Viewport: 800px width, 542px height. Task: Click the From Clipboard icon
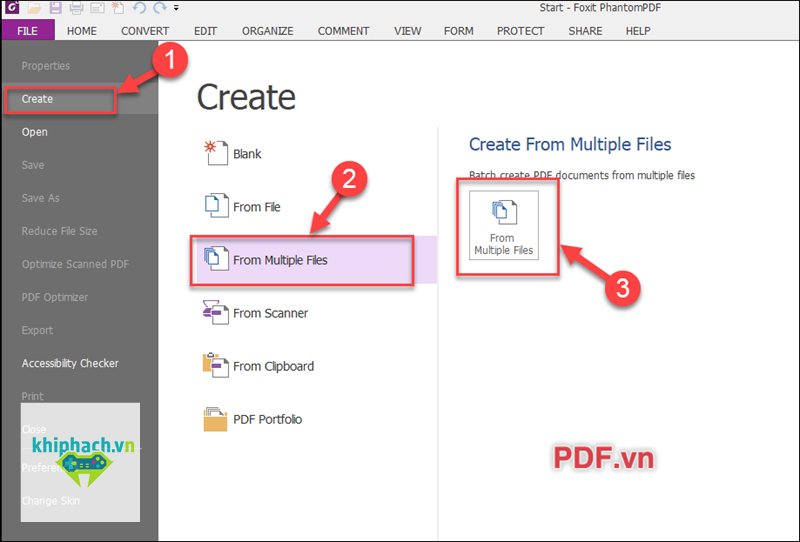pyautogui.click(x=215, y=365)
